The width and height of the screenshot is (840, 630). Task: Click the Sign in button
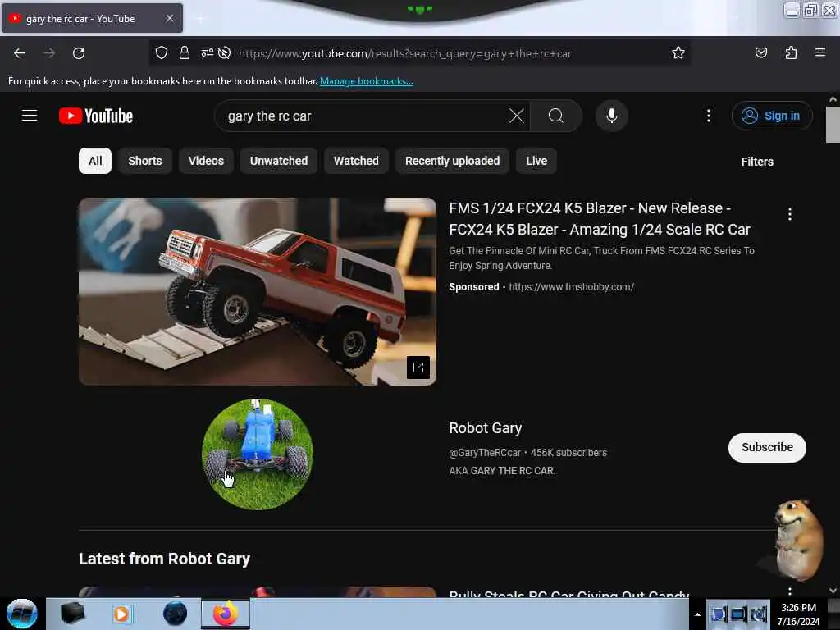772,116
